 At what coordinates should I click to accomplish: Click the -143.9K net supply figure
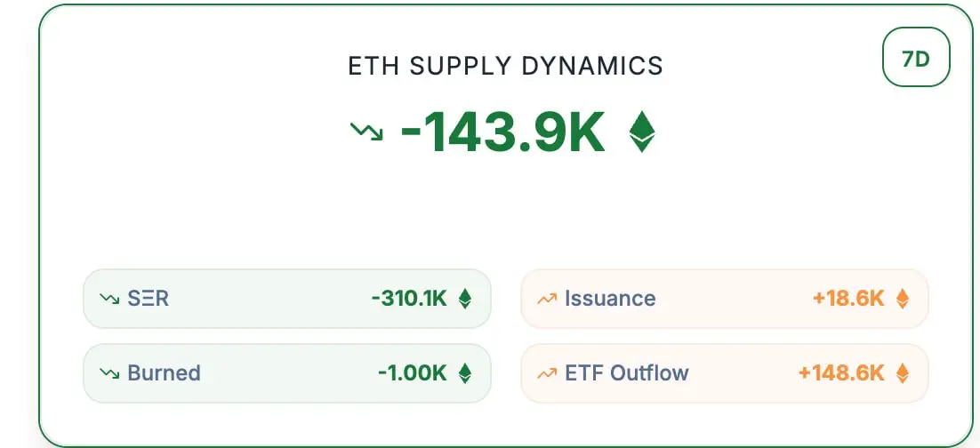[x=502, y=132]
